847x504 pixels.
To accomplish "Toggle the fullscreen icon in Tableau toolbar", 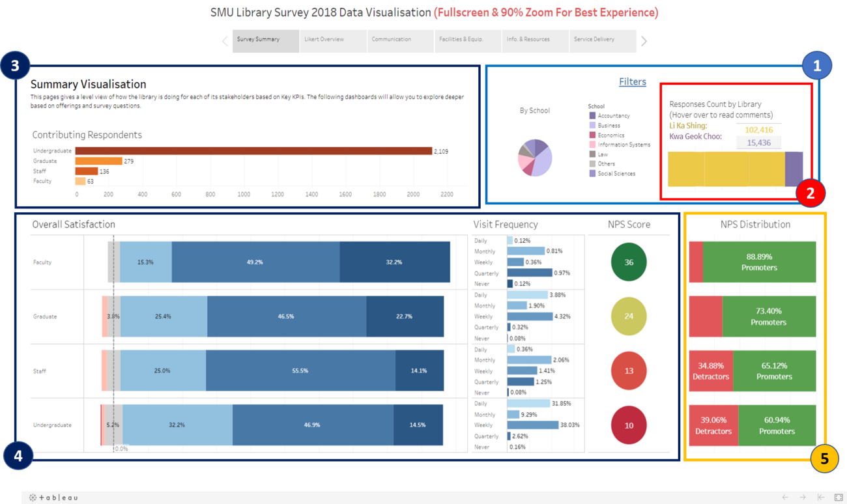I will point(839,497).
